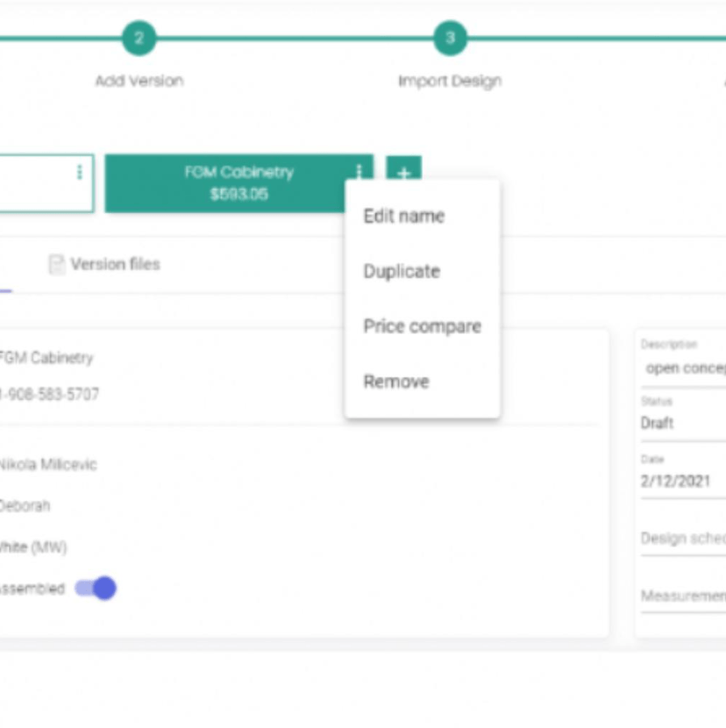Toggle the Assembled switch off

pyautogui.click(x=96, y=589)
